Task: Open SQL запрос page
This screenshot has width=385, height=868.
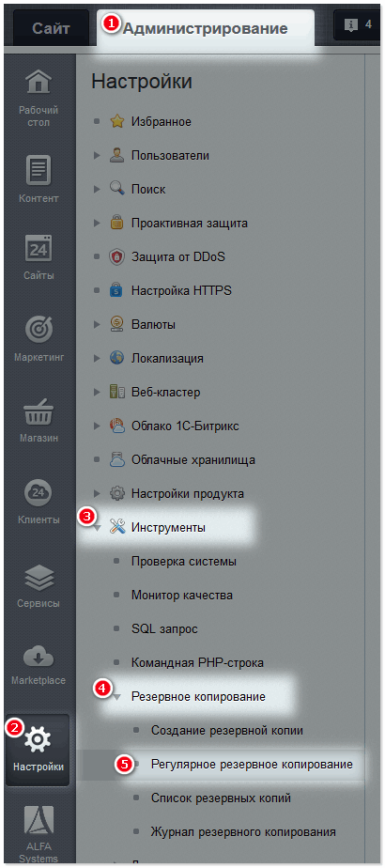Action: (164, 628)
